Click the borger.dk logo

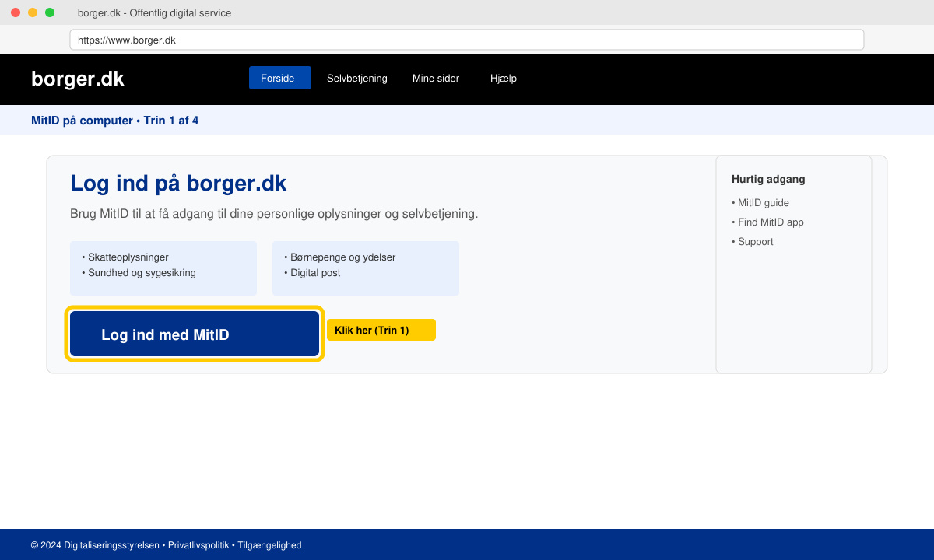pos(78,79)
